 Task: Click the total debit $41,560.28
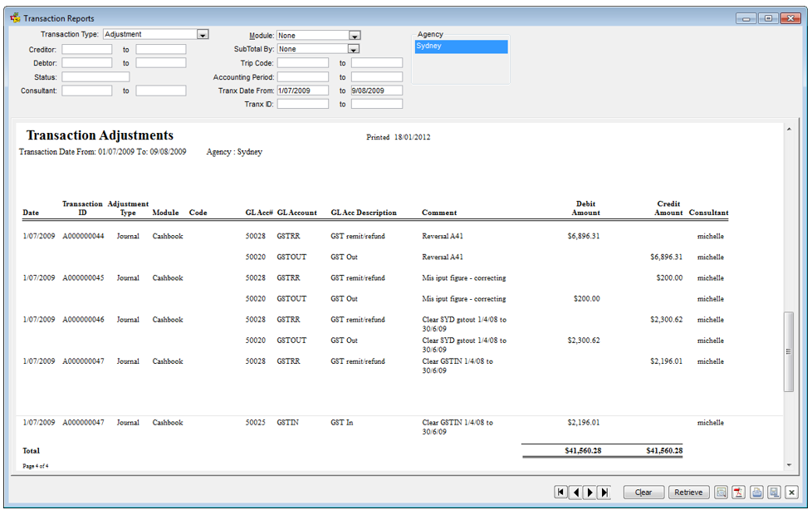[x=583, y=450]
